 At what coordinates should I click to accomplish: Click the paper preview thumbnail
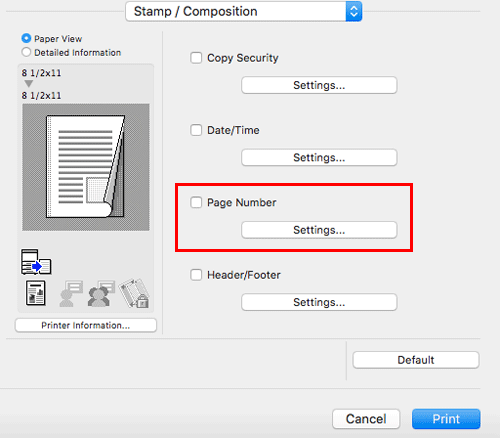point(86,167)
